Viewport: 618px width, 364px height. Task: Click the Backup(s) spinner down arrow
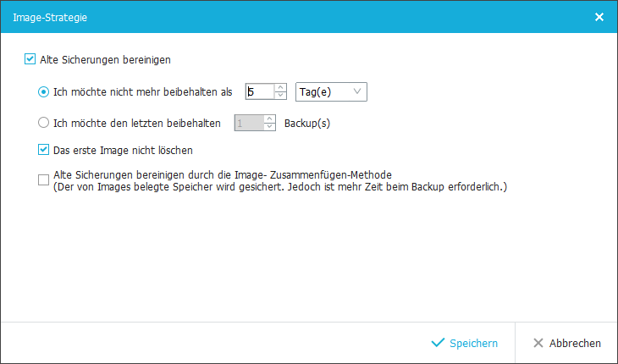point(269,127)
